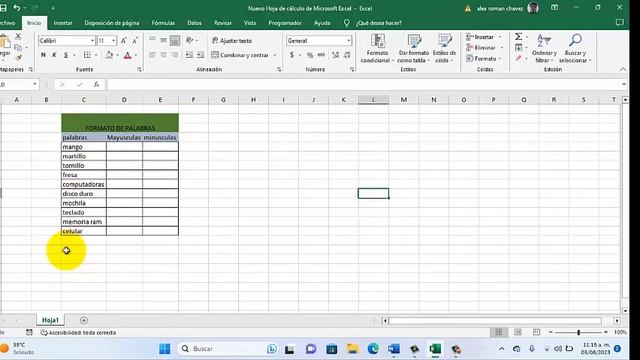Open Microsoft Edge from the taskbar
This screenshot has height=360, width=640.
373,349
